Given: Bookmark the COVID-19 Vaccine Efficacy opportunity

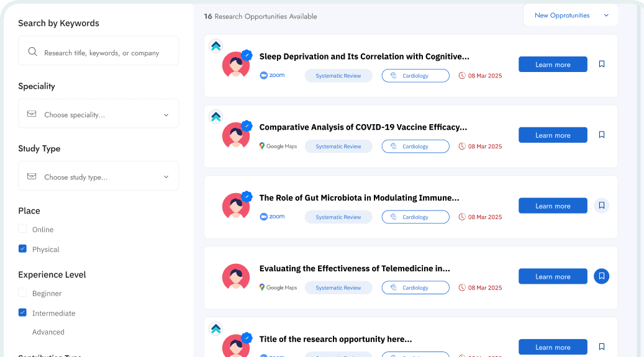Looking at the screenshot, I should [601, 135].
